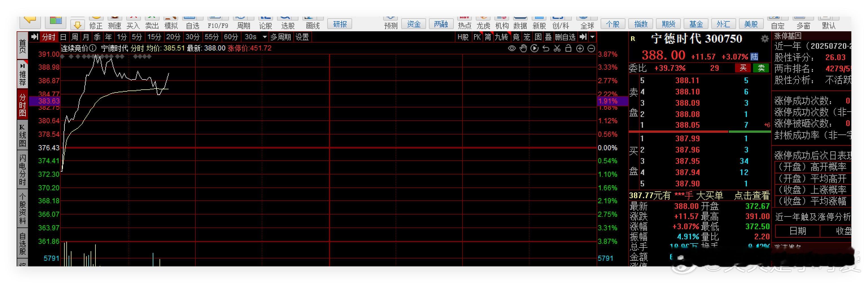
Task: Open dropdown arrow right of 删自选
Action: [x=592, y=37]
